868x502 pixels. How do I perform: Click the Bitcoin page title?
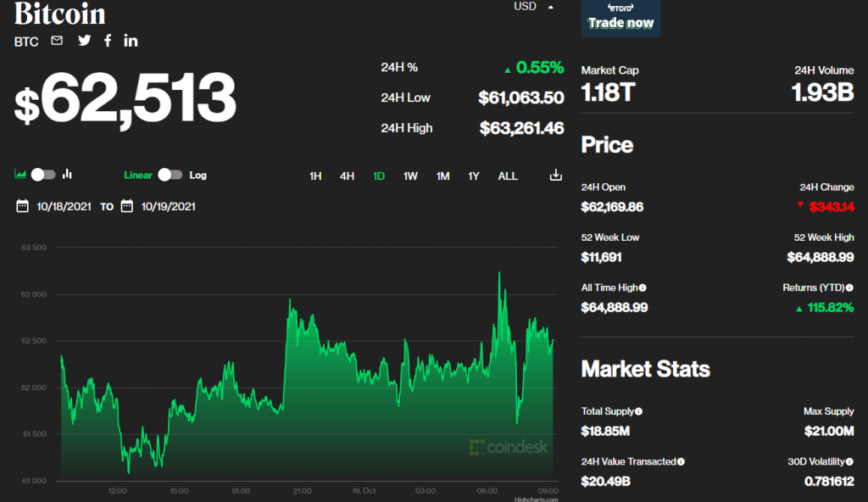pyautogui.click(x=60, y=14)
